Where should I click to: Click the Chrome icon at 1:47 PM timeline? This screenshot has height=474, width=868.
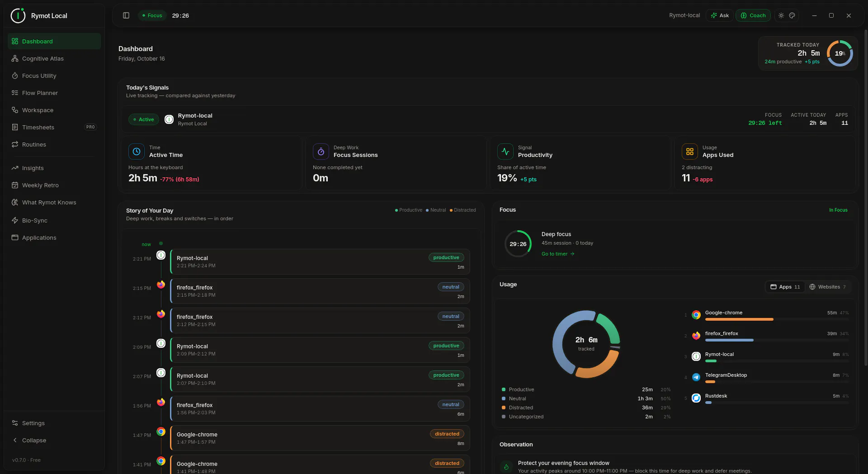(161, 431)
